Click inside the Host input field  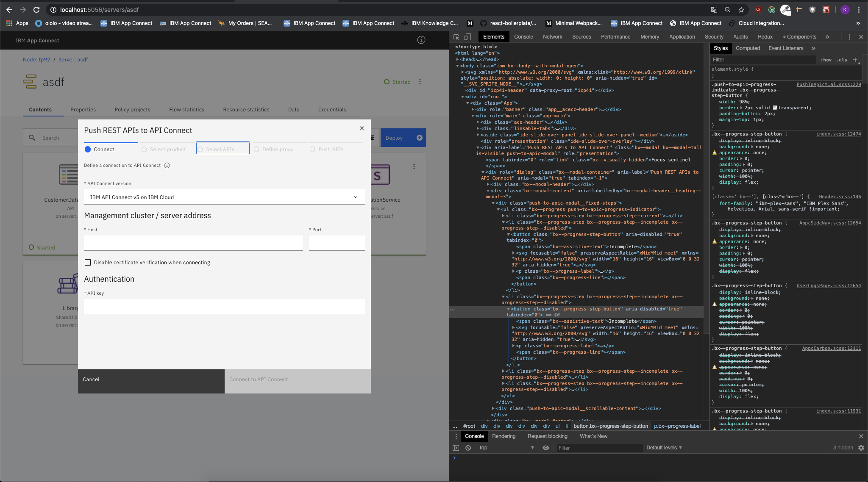tap(193, 243)
